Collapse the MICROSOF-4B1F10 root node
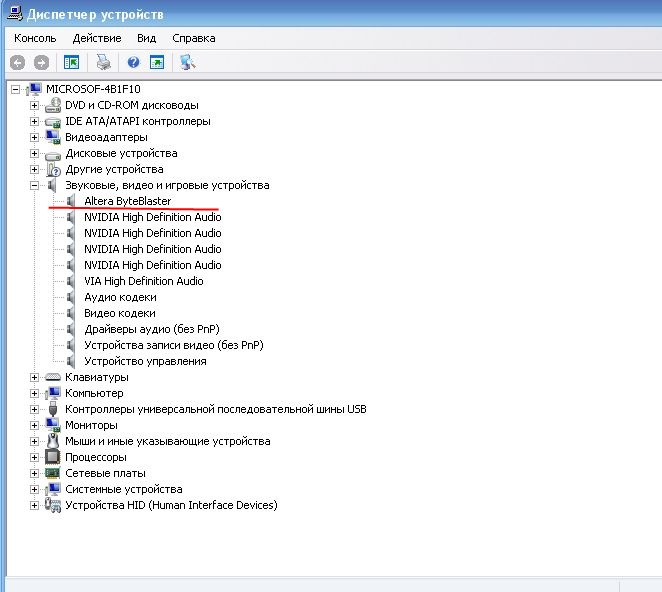Screen dimensions: 662x592 (15, 89)
